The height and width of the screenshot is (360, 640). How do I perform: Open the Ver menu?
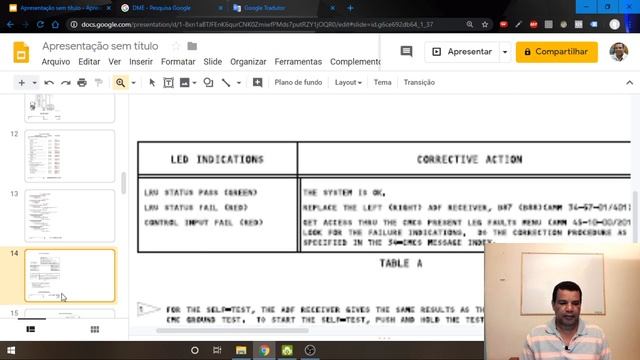click(115, 62)
